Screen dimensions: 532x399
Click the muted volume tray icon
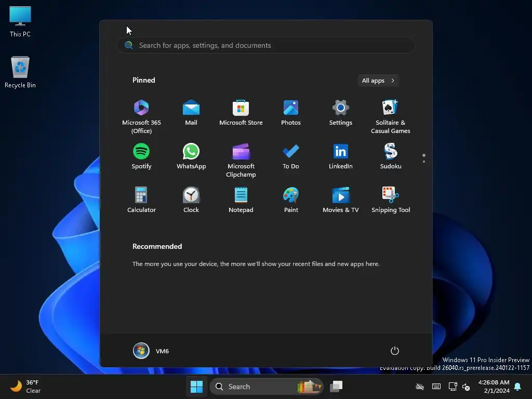click(466, 387)
